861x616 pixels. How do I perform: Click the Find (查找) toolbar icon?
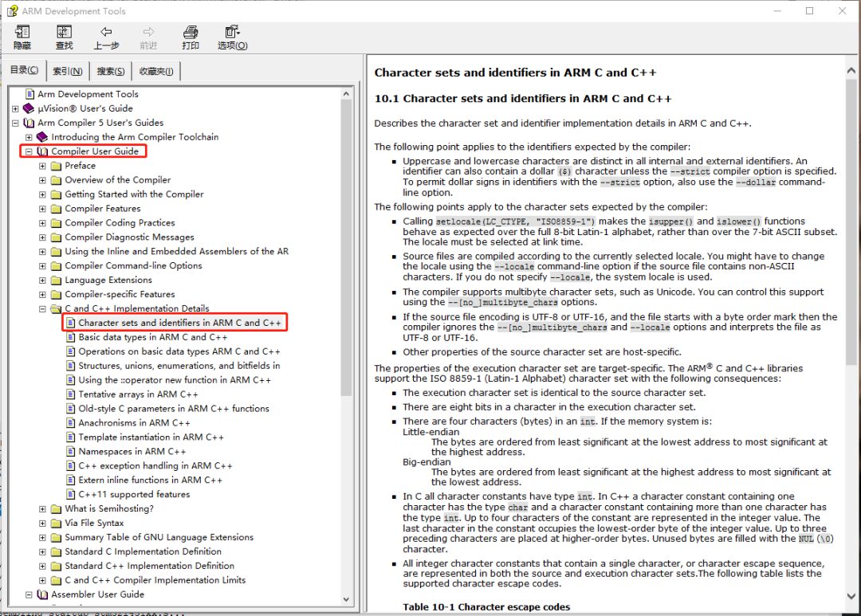65,32
